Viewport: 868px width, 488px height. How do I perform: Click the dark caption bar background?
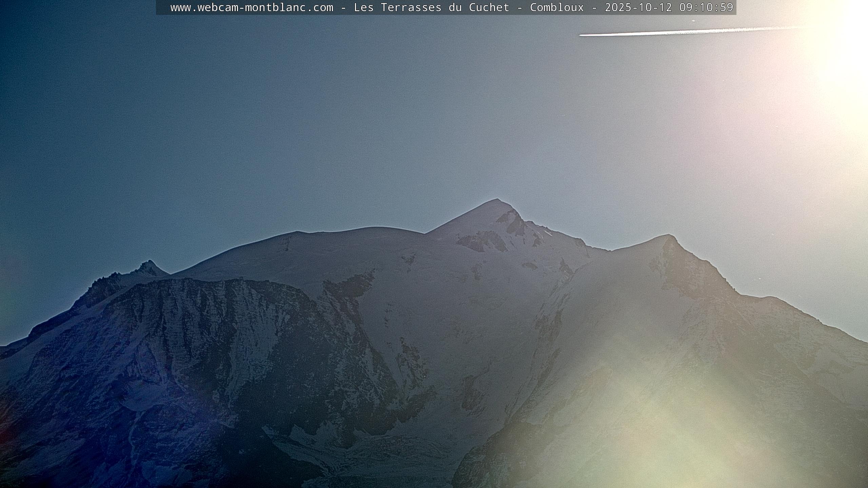163,7
